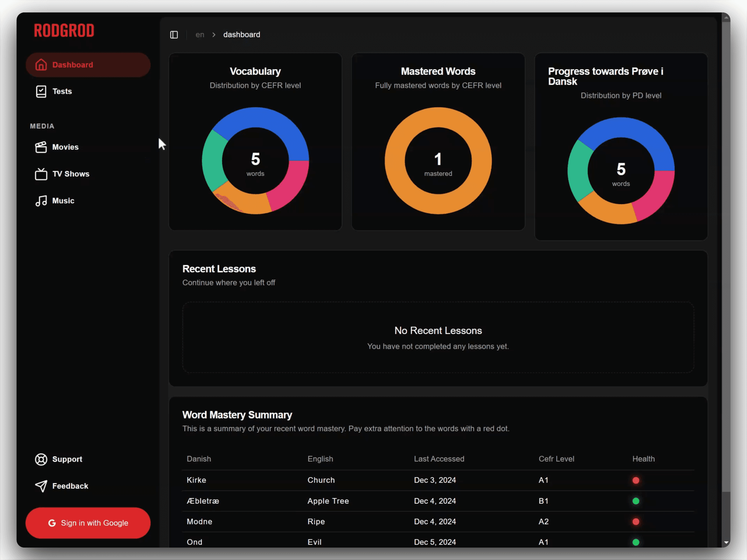Click the Apple Tree translation cell

pos(328,501)
